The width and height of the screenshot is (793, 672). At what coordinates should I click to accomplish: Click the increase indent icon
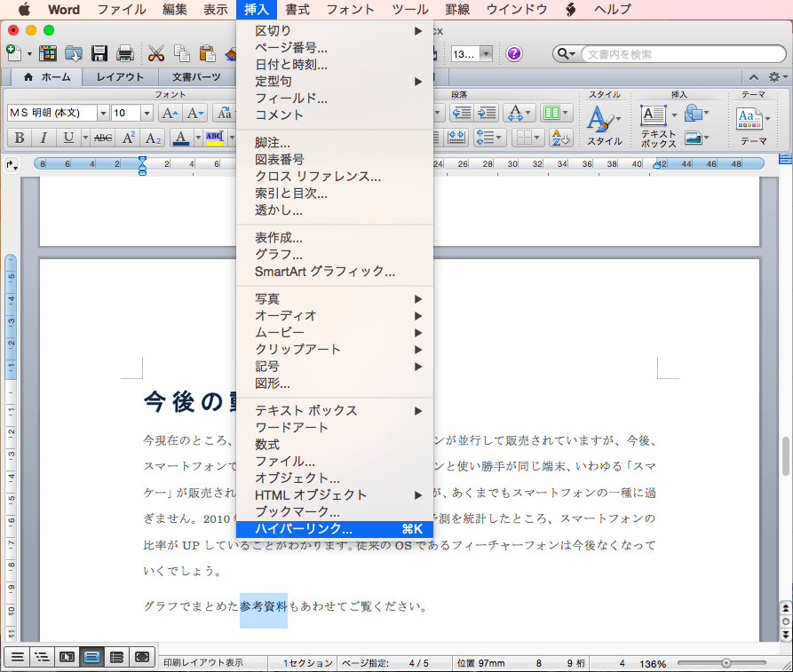click(487, 113)
